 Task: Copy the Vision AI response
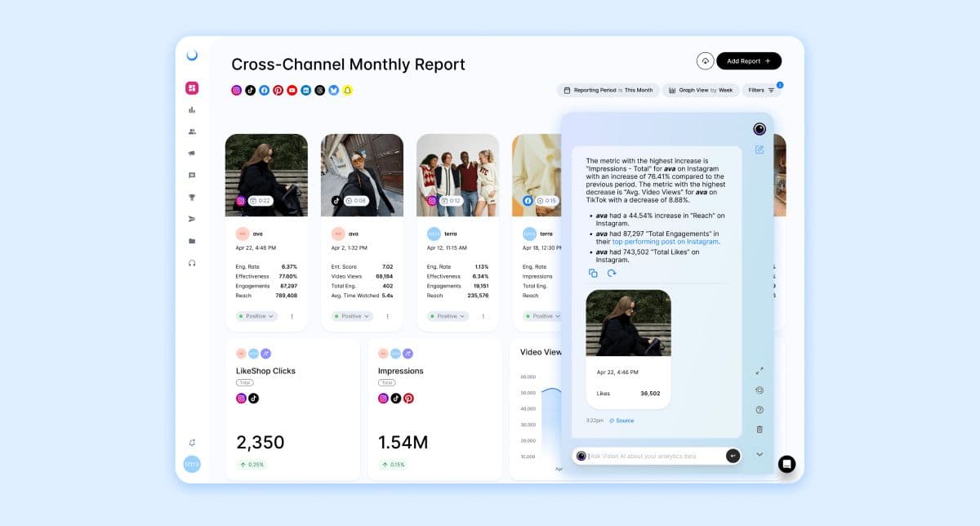tap(594, 273)
